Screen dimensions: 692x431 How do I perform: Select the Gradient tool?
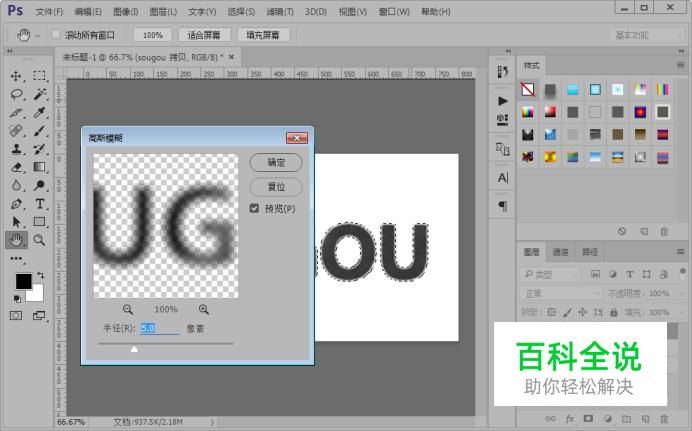(39, 167)
